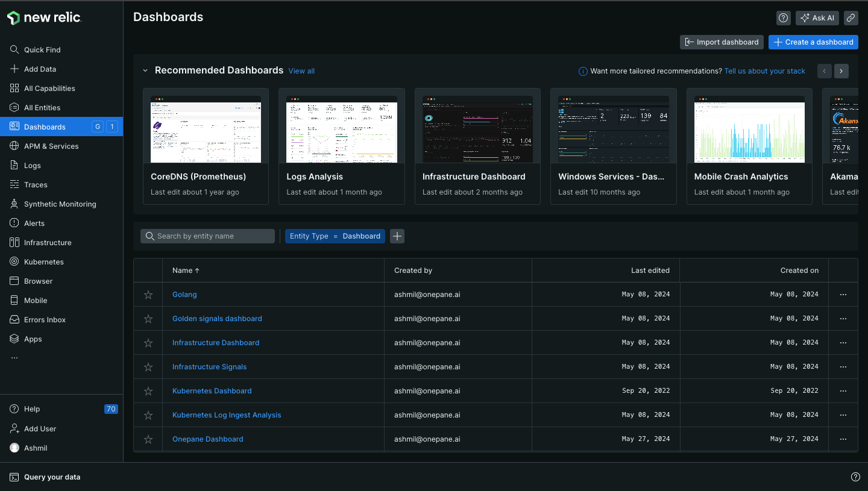Open Apps from the sidebar
868x491 pixels.
tap(61, 339)
